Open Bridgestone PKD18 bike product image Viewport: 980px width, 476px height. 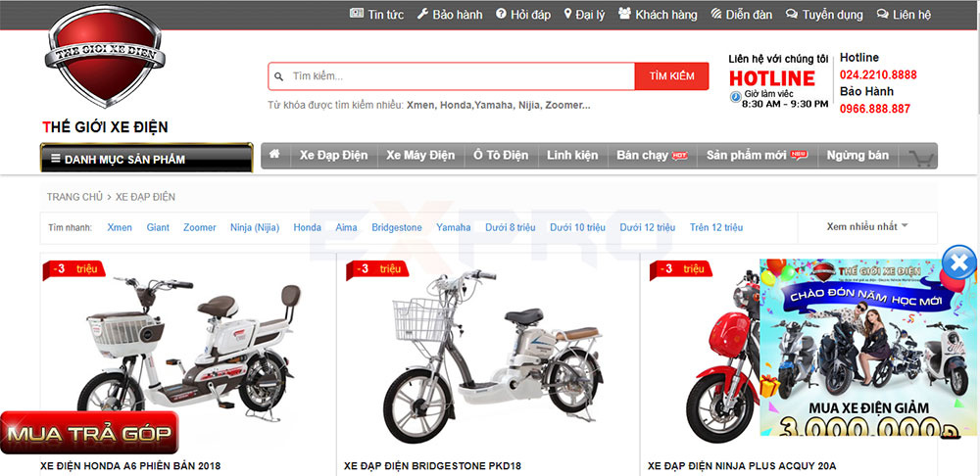pyautogui.click(x=493, y=355)
